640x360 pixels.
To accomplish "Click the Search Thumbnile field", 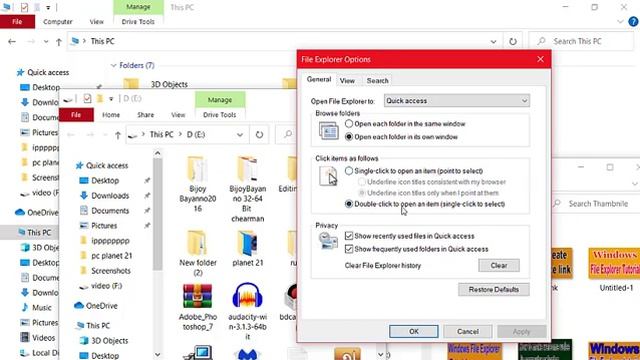I will (595, 203).
